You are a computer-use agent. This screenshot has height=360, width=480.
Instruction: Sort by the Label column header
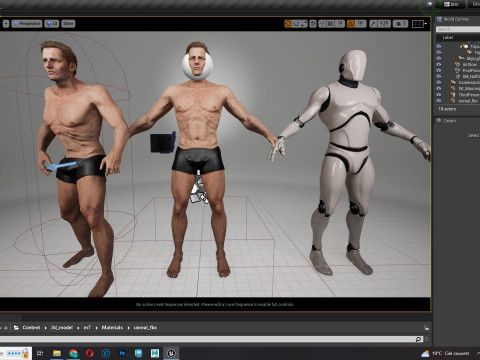point(448,37)
